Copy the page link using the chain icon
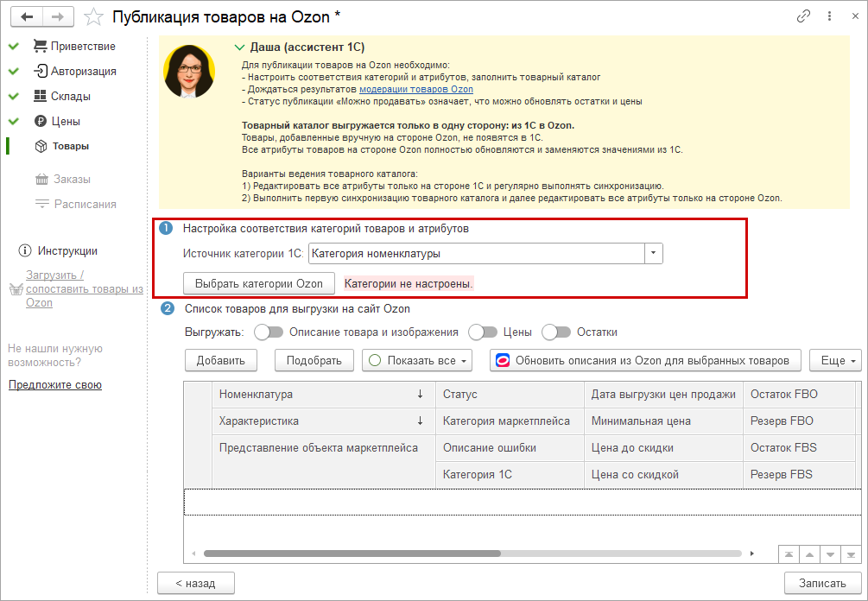 [x=803, y=16]
